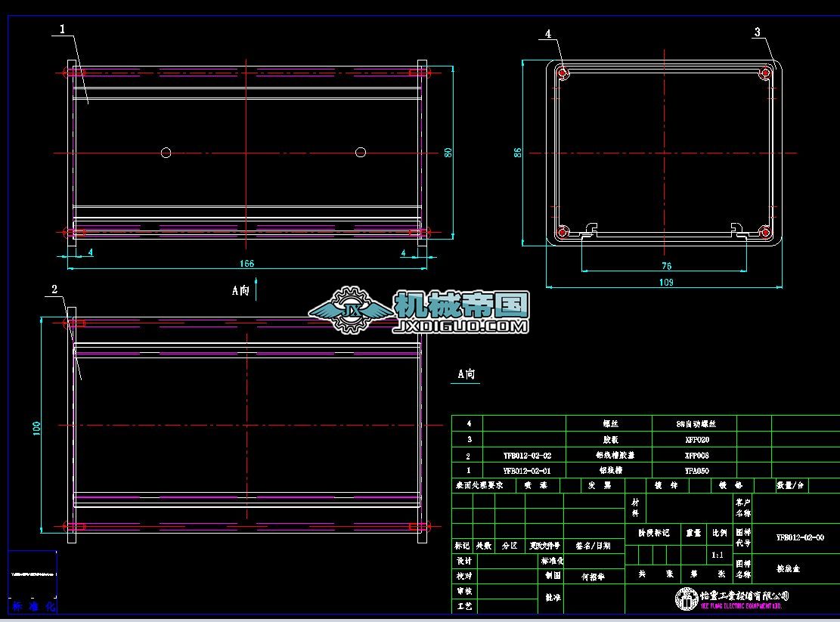Click the 重量 header
840x622 pixels.
pos(694,533)
